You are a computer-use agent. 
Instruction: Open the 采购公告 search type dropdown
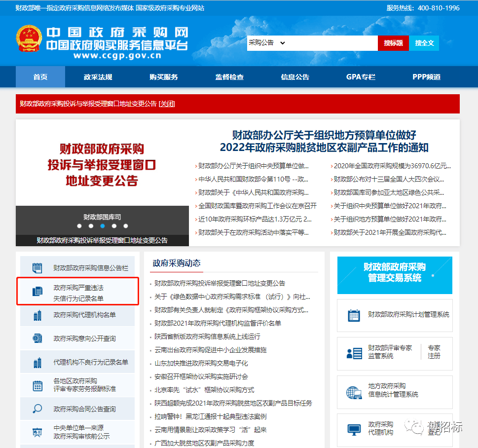coord(267,43)
